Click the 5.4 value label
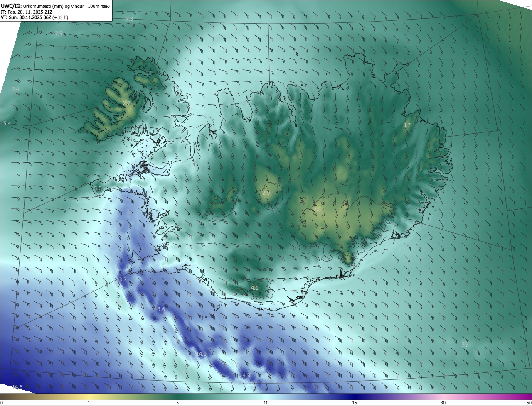The image size is (532, 406). coord(7,124)
